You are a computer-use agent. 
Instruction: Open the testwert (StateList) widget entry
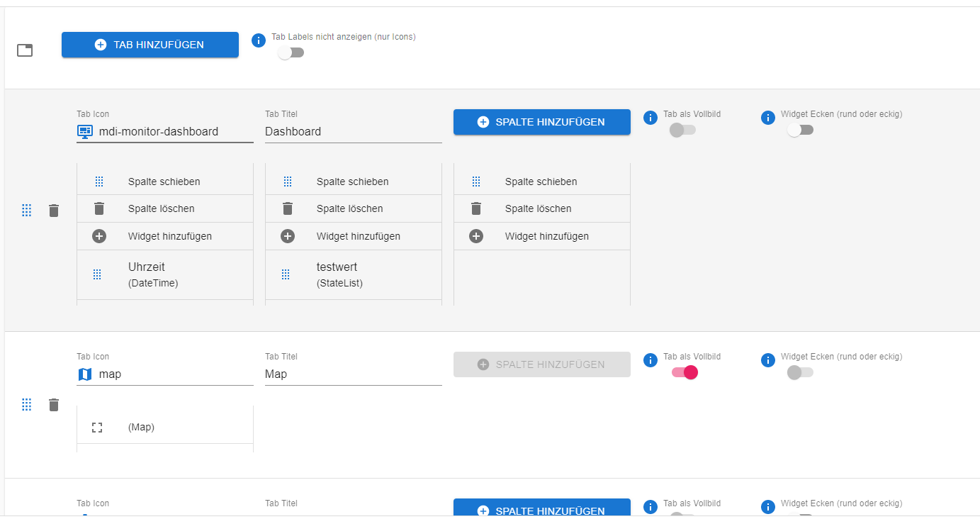coord(354,274)
